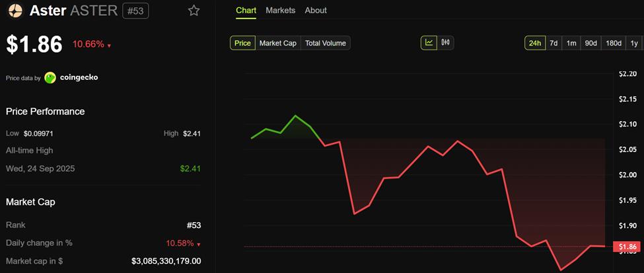Set chart range to 90d
Viewport: 644px width, 273px height.
pos(590,43)
